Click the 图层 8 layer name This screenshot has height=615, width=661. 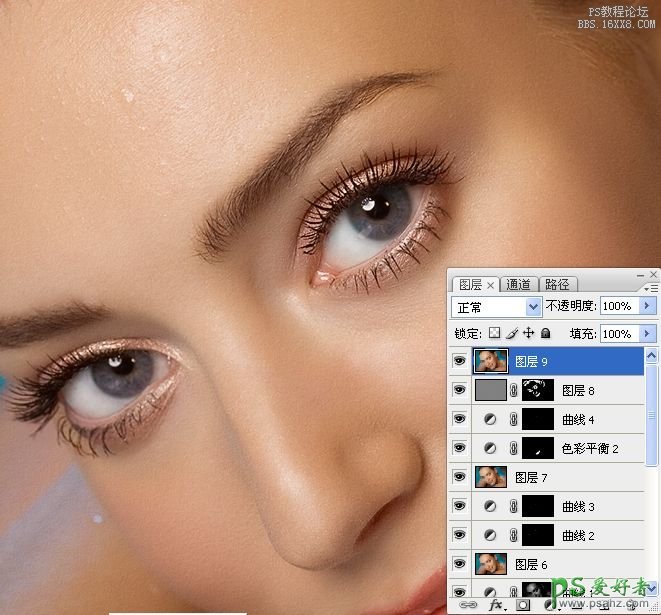coord(578,391)
